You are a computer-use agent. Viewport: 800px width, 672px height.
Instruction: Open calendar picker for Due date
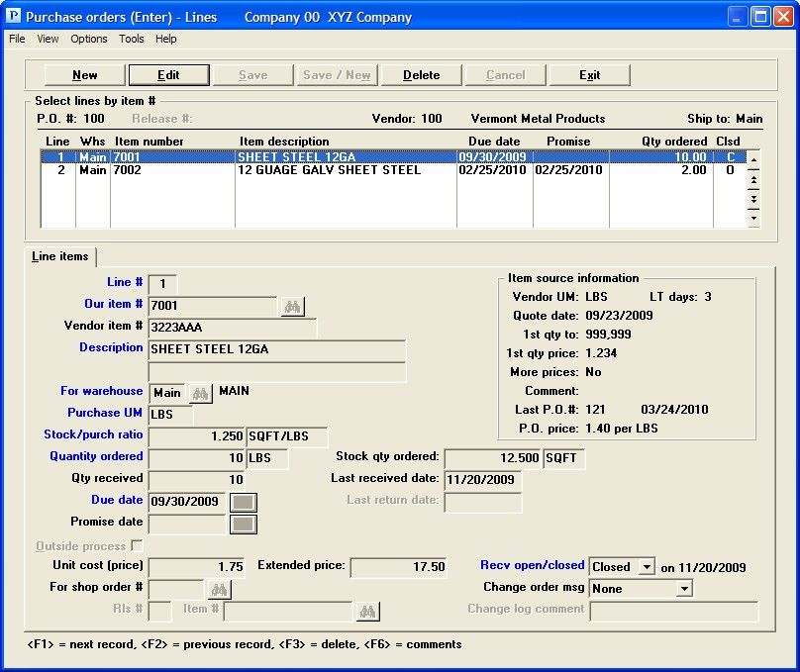click(x=243, y=502)
